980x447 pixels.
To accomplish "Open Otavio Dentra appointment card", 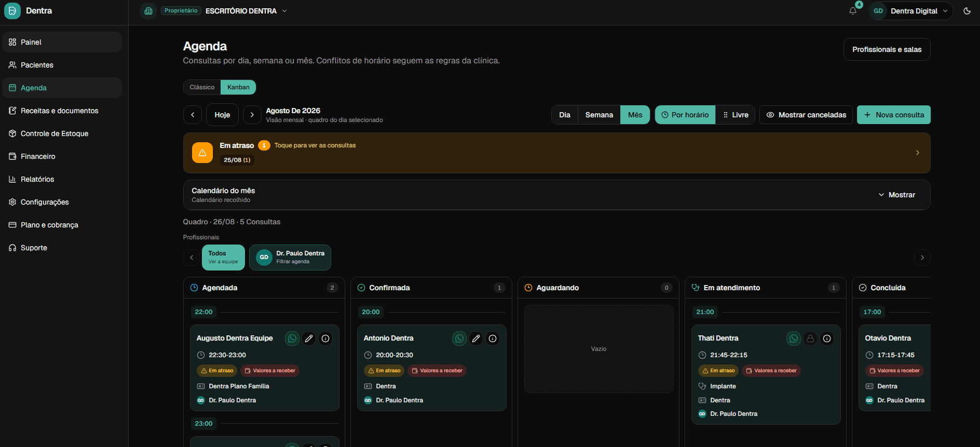I will pos(894,368).
